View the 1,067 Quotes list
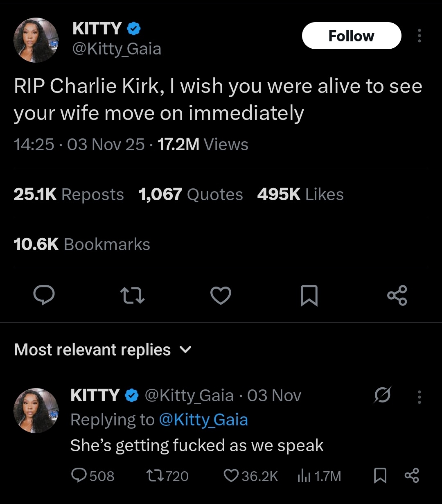This screenshot has height=504, width=442. (190, 194)
